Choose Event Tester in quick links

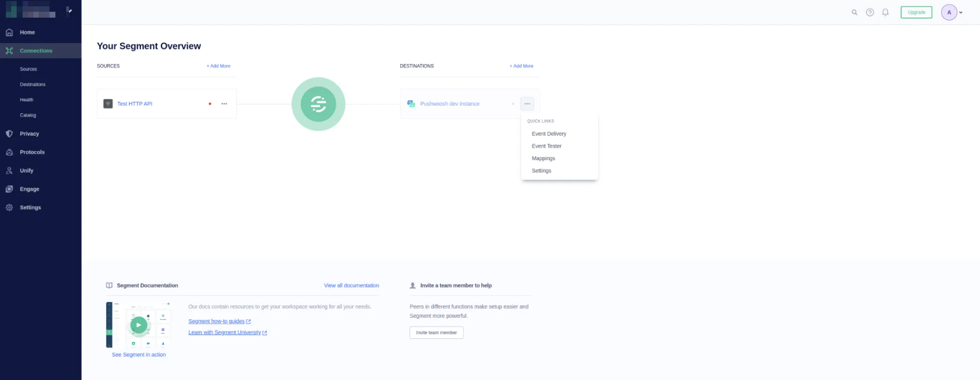click(x=546, y=146)
